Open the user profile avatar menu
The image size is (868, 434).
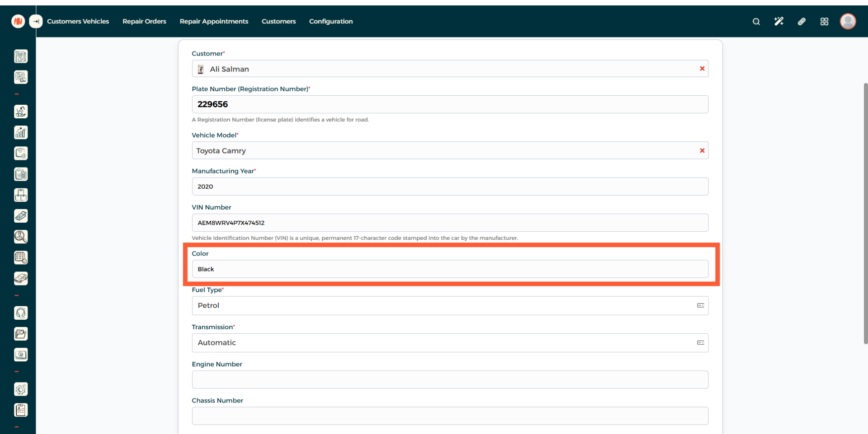[848, 21]
